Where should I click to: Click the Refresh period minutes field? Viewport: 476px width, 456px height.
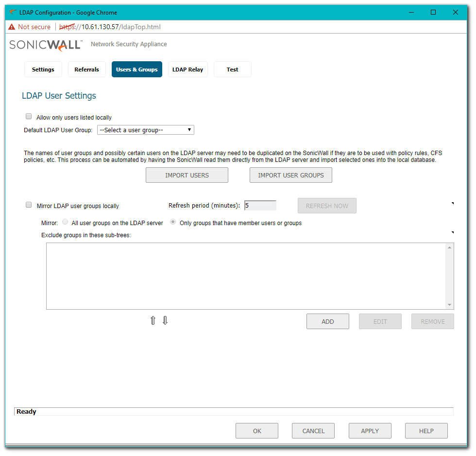pyautogui.click(x=260, y=206)
